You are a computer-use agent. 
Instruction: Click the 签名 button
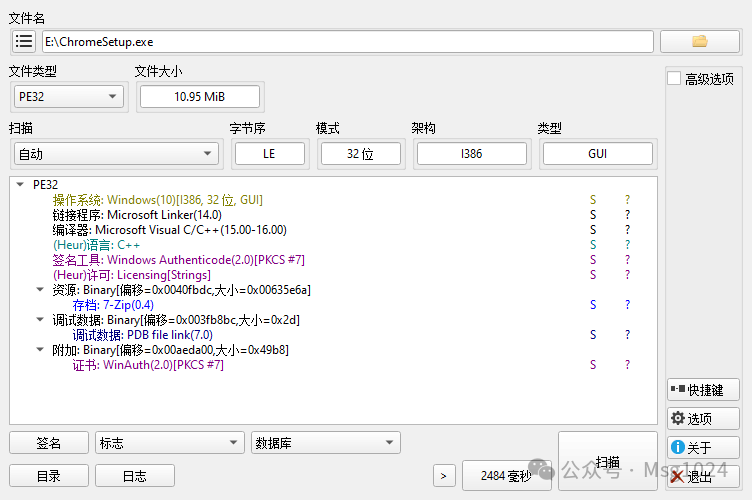point(48,443)
